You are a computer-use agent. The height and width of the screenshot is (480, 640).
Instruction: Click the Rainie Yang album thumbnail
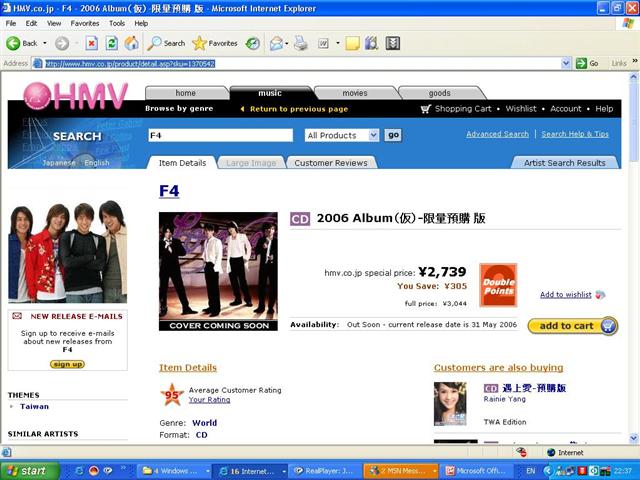tap(450, 404)
